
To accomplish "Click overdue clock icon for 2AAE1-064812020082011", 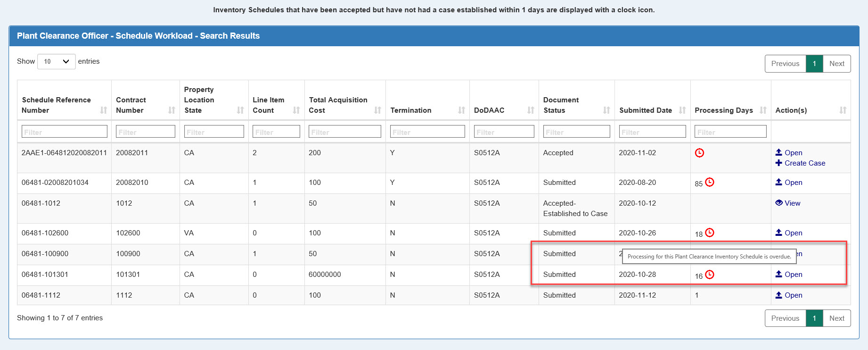I will [699, 153].
